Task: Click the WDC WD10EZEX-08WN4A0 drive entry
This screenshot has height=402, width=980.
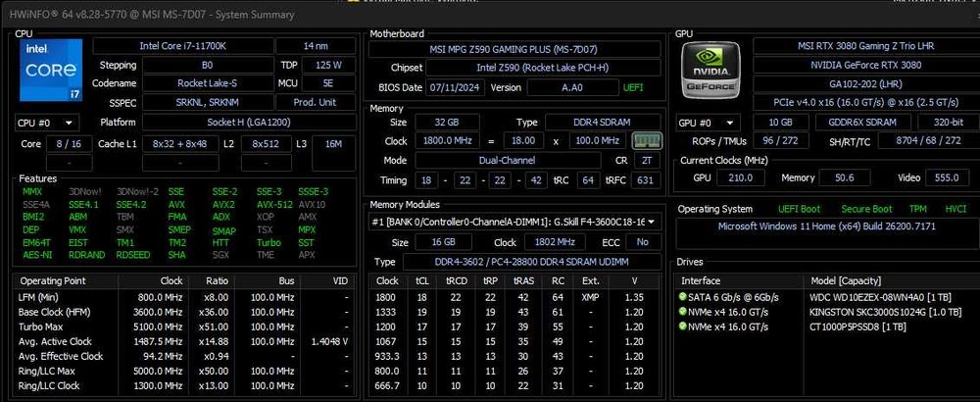Action: [881, 297]
